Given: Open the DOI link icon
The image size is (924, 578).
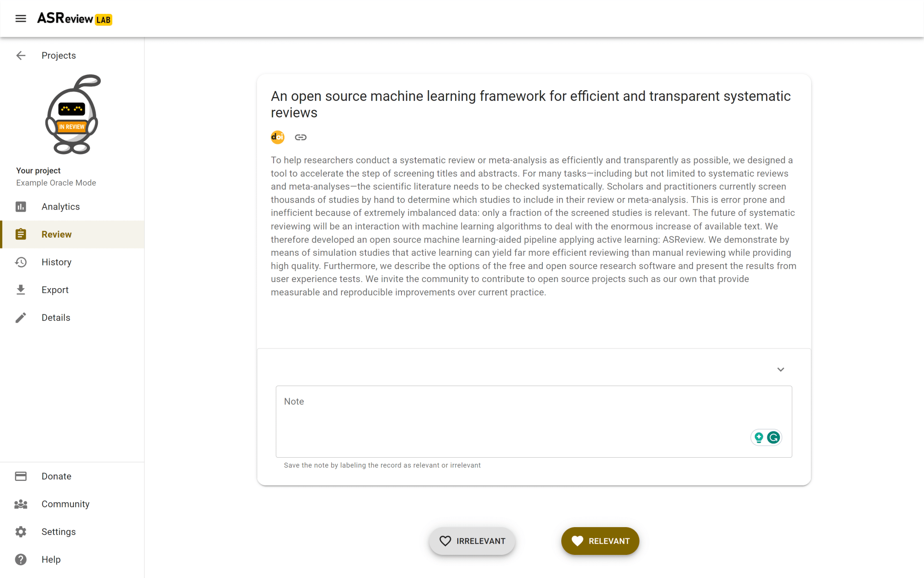Looking at the screenshot, I should point(278,137).
